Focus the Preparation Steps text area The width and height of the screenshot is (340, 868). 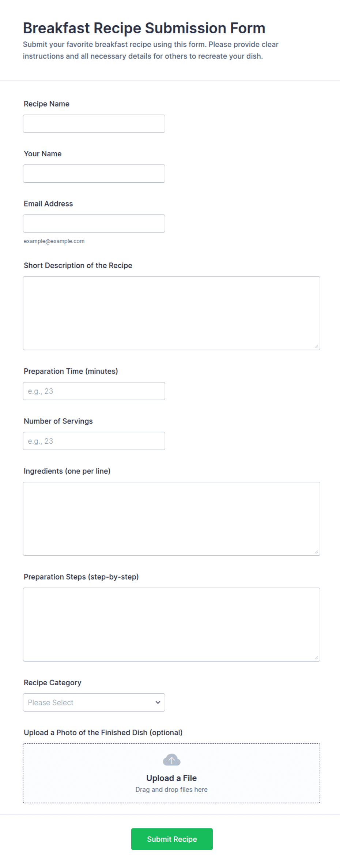click(x=171, y=625)
